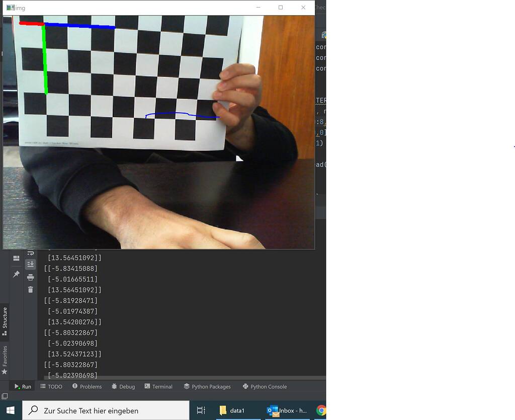Select the Run tab at the bottom
515x420 pixels.
(22, 386)
